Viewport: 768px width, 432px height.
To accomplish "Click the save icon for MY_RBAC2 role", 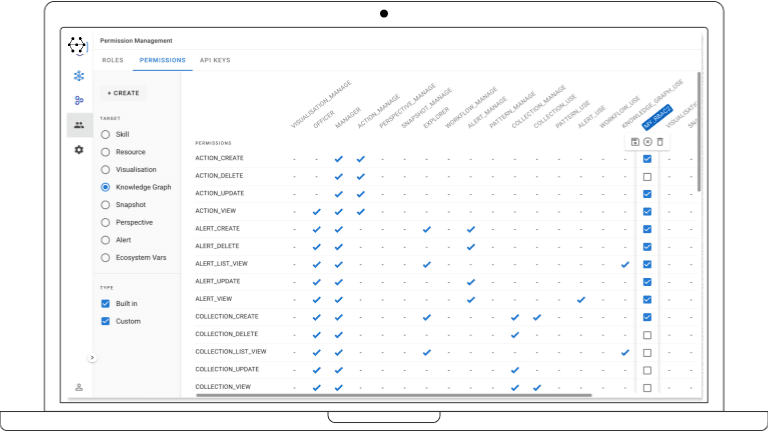I will pos(635,142).
